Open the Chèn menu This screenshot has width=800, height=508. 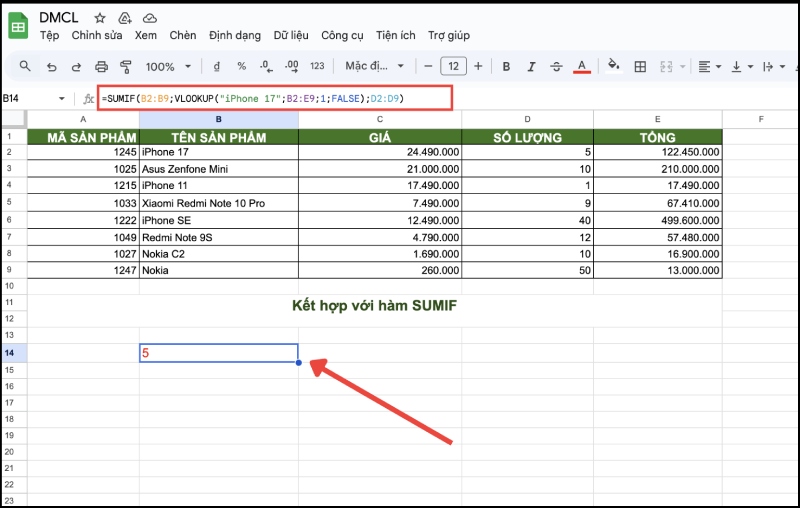click(x=183, y=35)
